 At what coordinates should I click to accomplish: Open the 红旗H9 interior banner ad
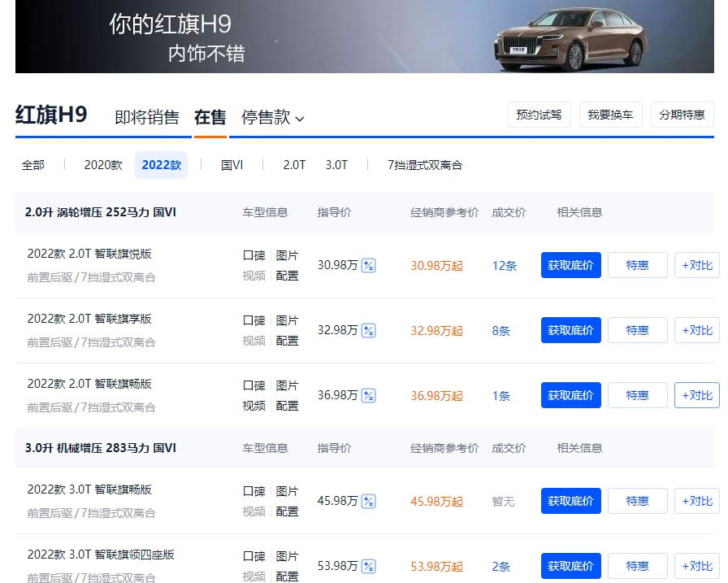tap(365, 37)
